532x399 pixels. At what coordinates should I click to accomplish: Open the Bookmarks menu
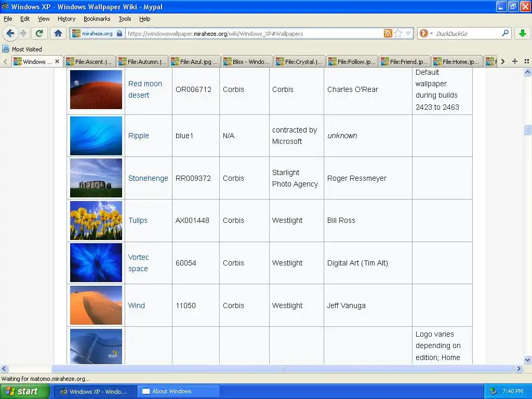tap(97, 19)
